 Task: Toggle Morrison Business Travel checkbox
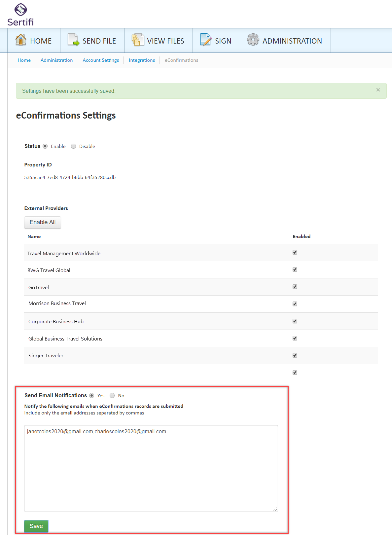[295, 304]
